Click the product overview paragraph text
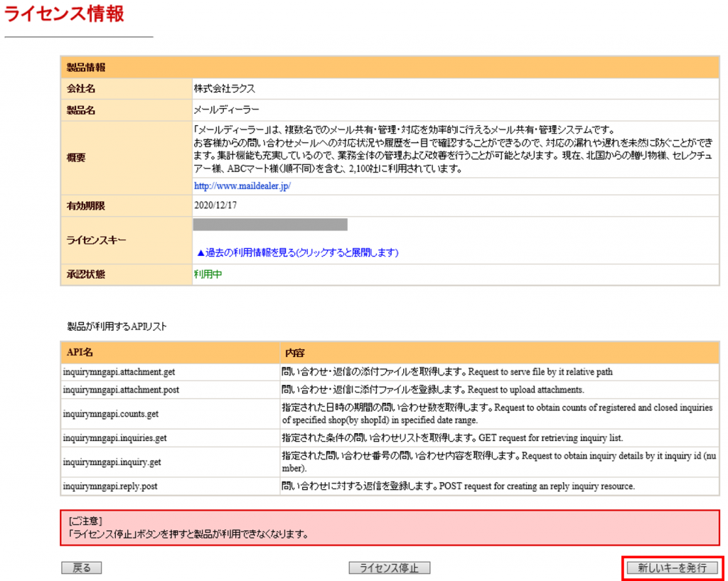The width and height of the screenshot is (728, 581). [x=453, y=149]
